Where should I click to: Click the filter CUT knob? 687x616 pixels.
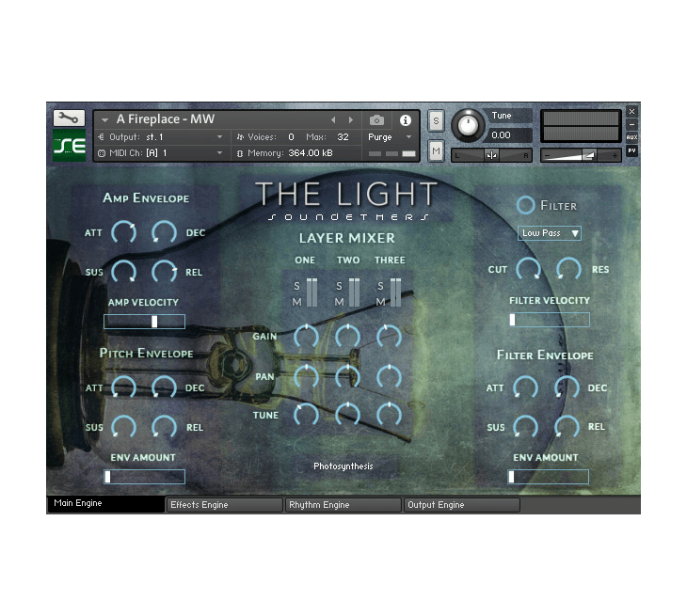click(x=528, y=269)
